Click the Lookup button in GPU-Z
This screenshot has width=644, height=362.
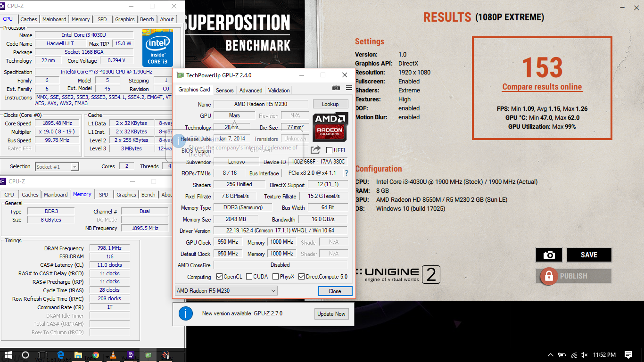(330, 104)
